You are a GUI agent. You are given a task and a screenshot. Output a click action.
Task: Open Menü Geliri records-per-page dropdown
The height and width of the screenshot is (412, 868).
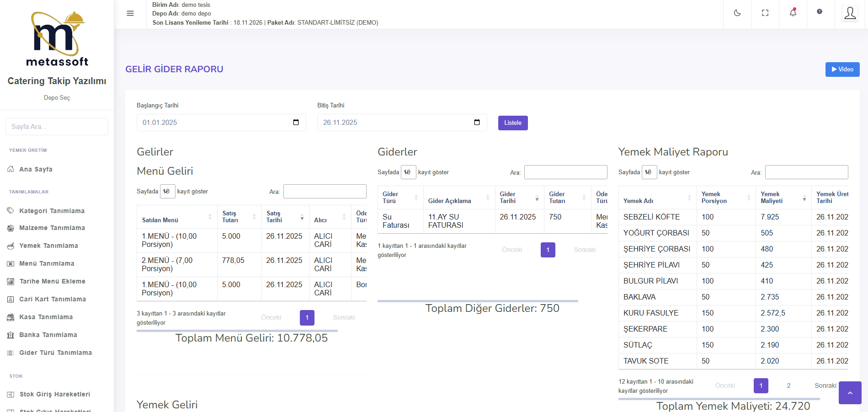(x=167, y=192)
